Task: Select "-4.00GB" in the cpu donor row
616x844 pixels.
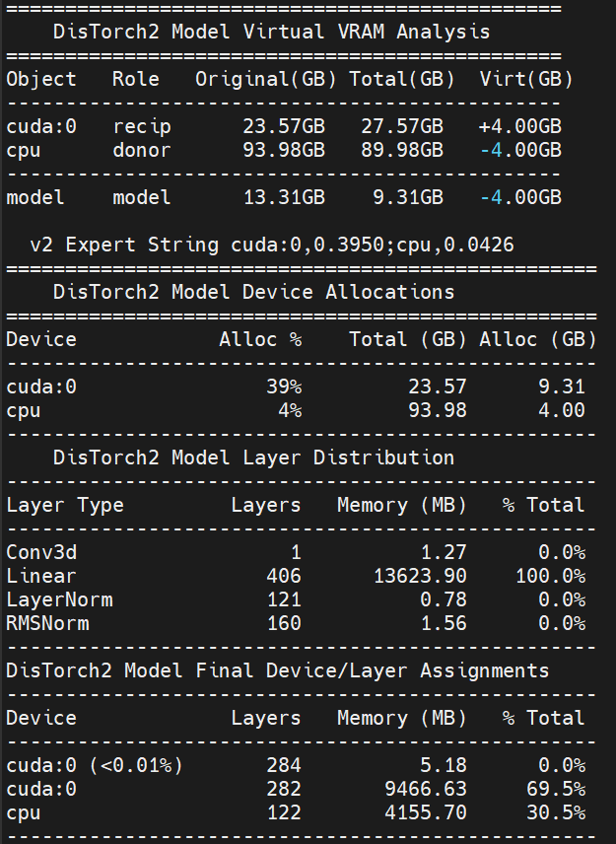Action: pyautogui.click(x=520, y=150)
